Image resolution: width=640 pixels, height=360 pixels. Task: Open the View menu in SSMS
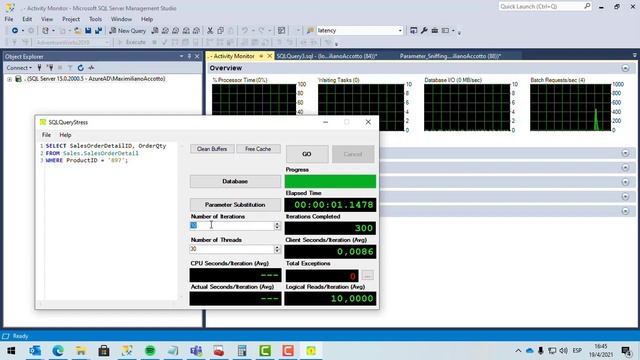click(x=47, y=19)
